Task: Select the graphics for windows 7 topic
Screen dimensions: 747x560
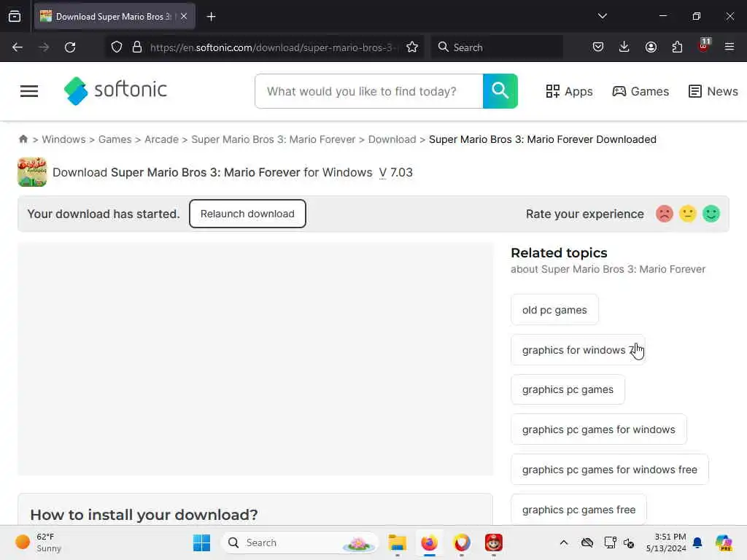Action: (578, 350)
